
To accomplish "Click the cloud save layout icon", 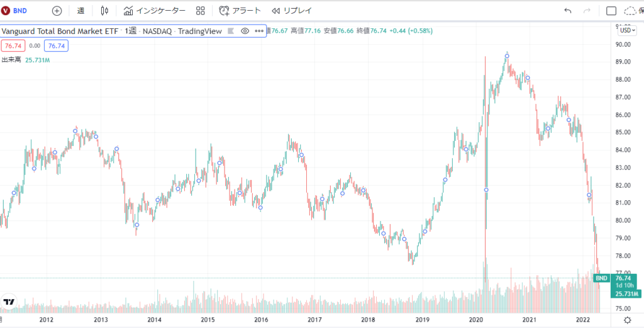I will coord(630,11).
